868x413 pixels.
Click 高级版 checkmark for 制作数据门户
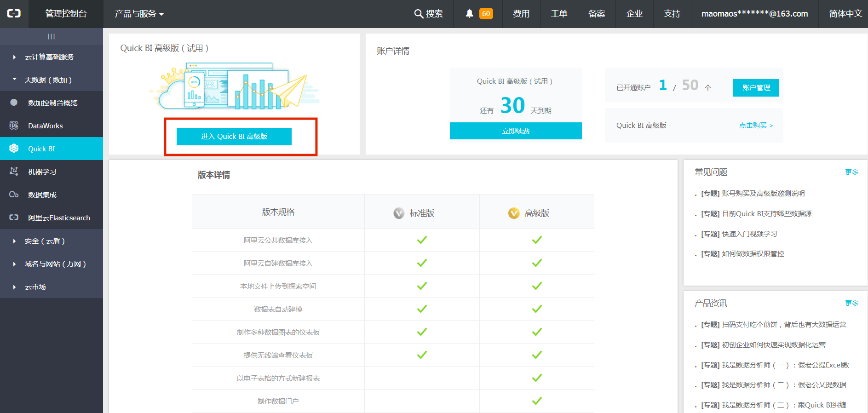coord(537,401)
